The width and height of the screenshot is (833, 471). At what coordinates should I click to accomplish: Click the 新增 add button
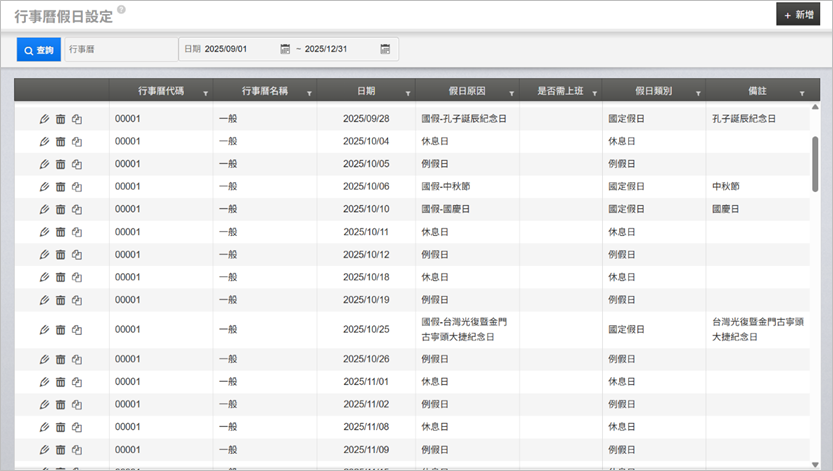tap(798, 15)
